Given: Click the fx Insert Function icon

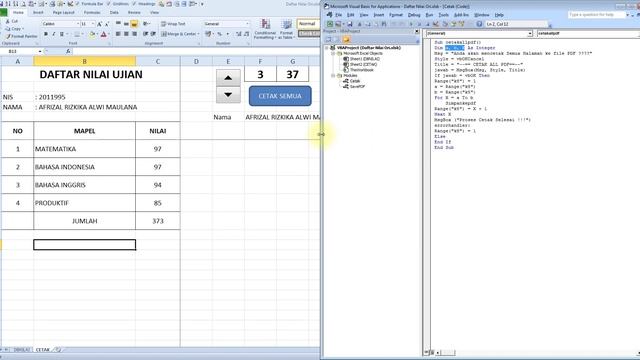Looking at the screenshot, I should tap(68, 51).
